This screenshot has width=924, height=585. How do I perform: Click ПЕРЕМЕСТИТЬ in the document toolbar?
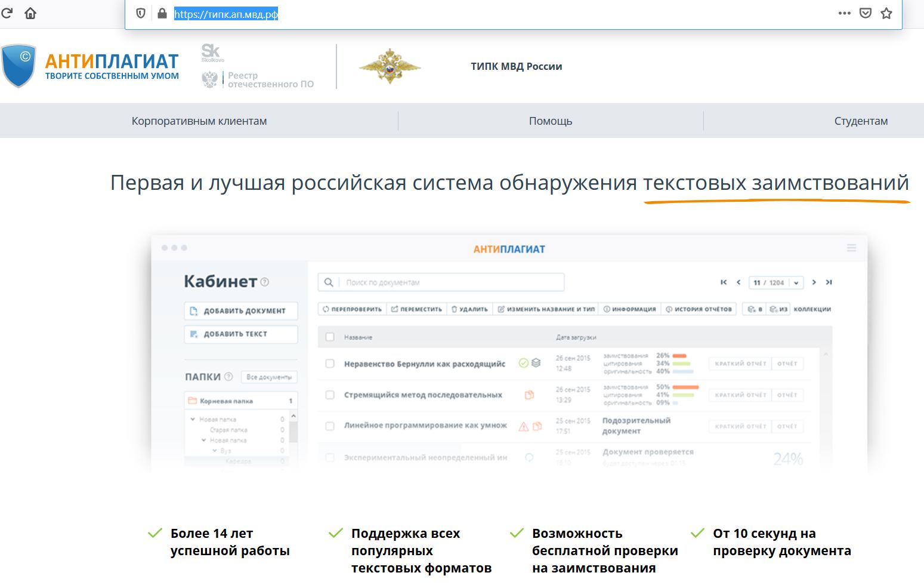click(416, 309)
